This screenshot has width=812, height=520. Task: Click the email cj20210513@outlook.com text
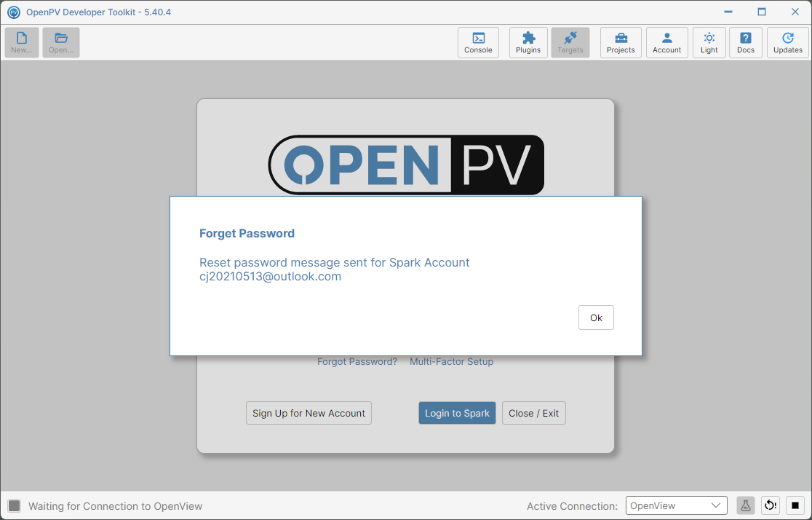[x=271, y=276]
